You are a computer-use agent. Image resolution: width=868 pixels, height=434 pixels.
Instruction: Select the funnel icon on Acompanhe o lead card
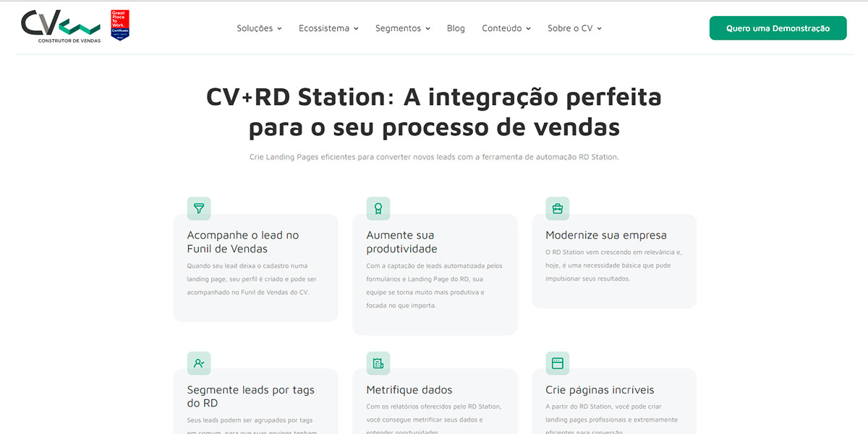[x=198, y=208]
